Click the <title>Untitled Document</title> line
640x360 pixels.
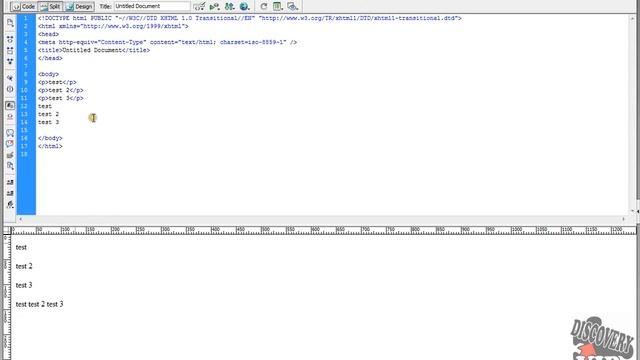94,50
